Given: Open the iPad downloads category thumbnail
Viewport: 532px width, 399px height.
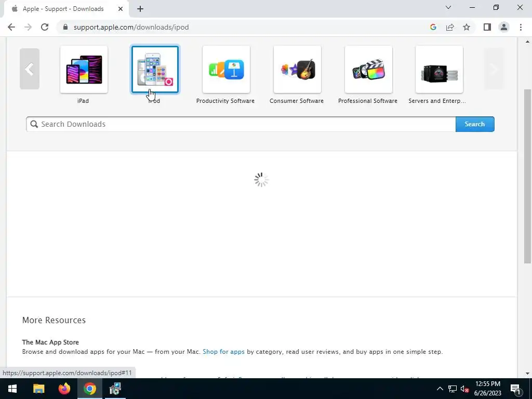Looking at the screenshot, I should [x=84, y=69].
